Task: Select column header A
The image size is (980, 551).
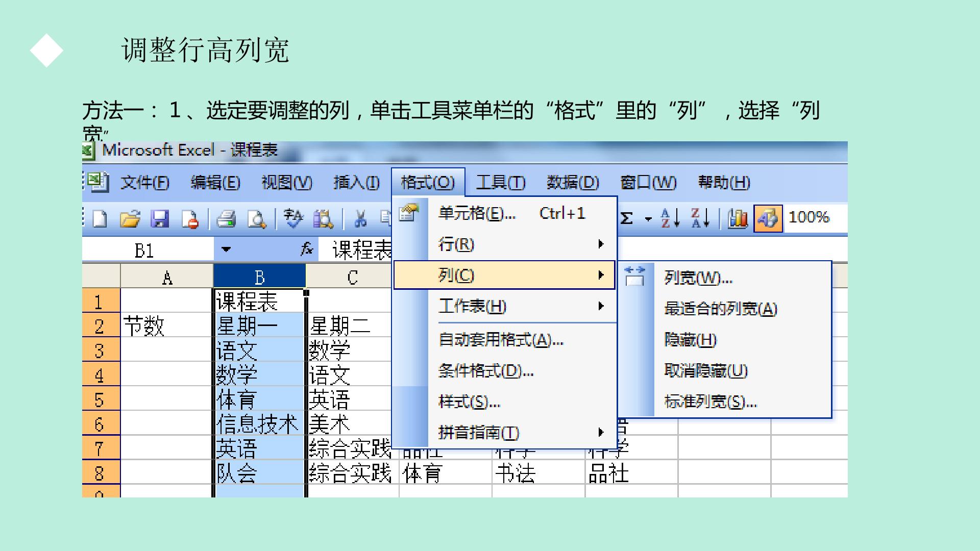Action: pos(167,277)
